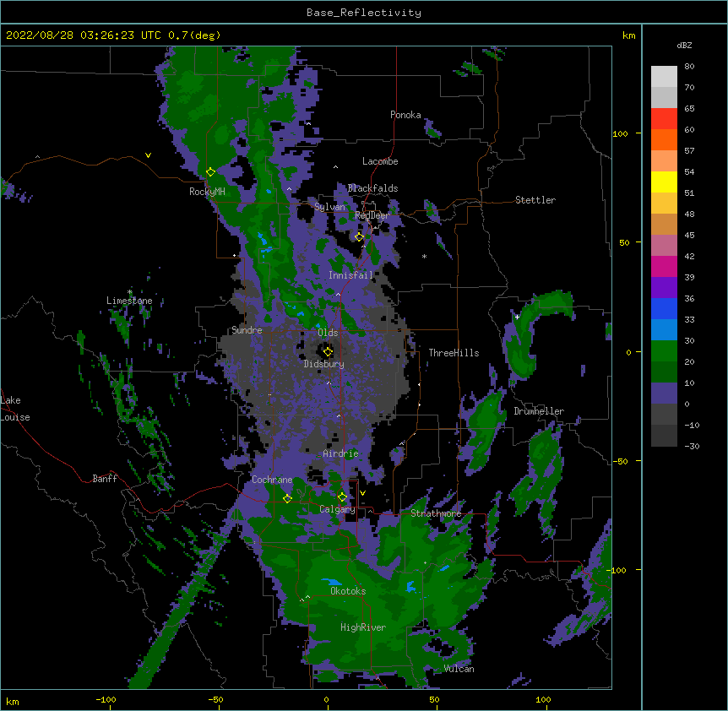728x711 pixels.
Task: Click the -100 tick on the bottom axis
Action: 106,699
